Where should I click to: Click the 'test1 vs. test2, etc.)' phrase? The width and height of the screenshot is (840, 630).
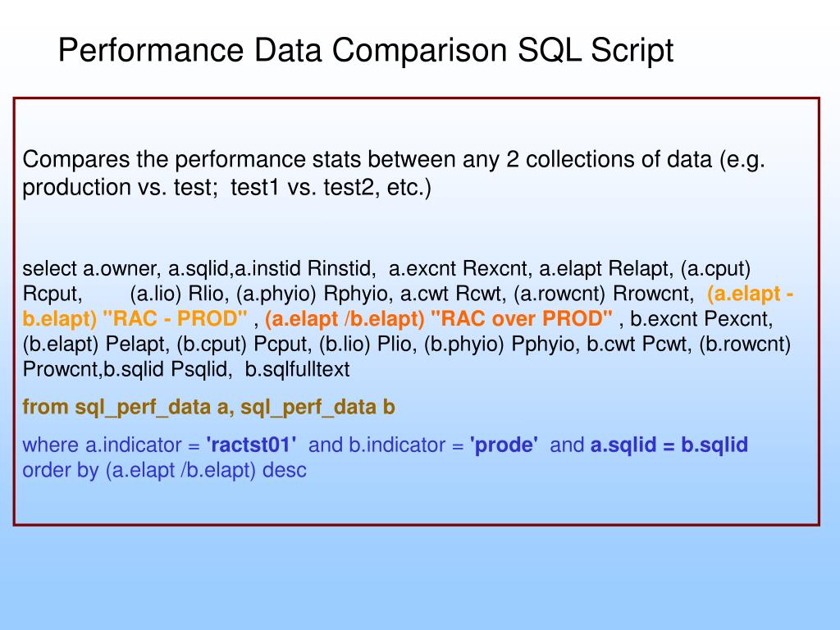click(331, 188)
